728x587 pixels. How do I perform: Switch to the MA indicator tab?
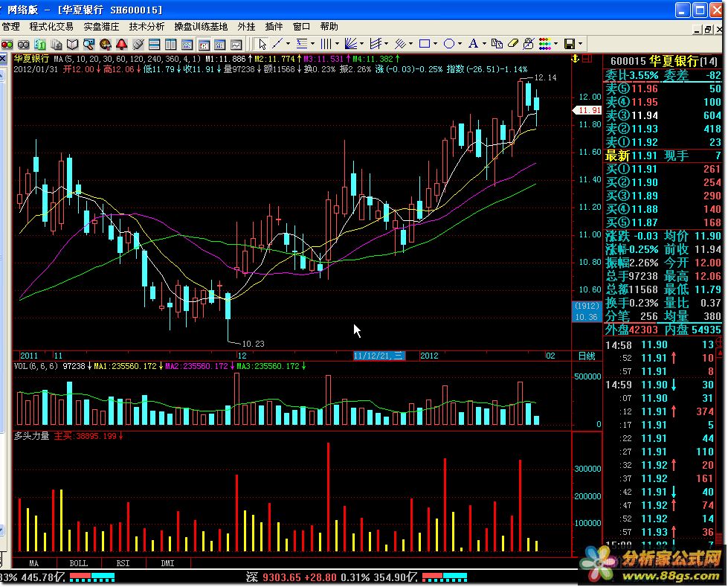pos(34,563)
